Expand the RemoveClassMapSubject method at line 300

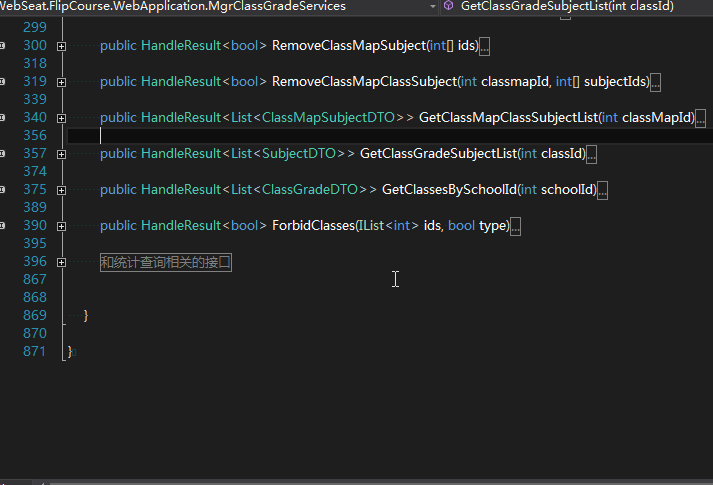pos(61,46)
